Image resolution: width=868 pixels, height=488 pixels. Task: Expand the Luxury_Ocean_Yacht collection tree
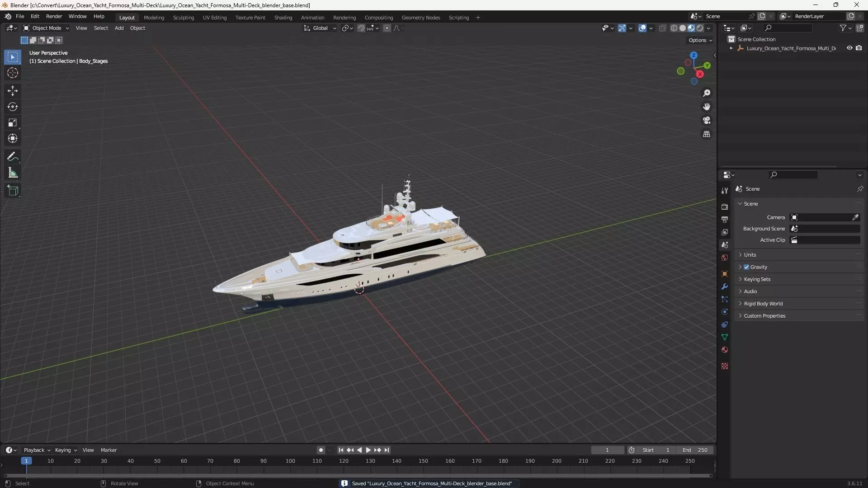click(731, 48)
